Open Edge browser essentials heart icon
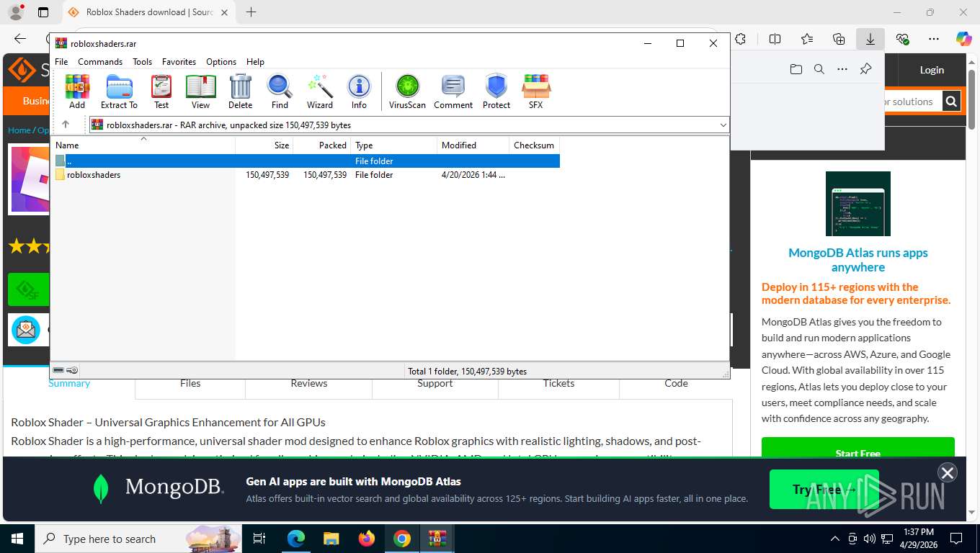This screenshot has height=553, width=980. point(902,39)
